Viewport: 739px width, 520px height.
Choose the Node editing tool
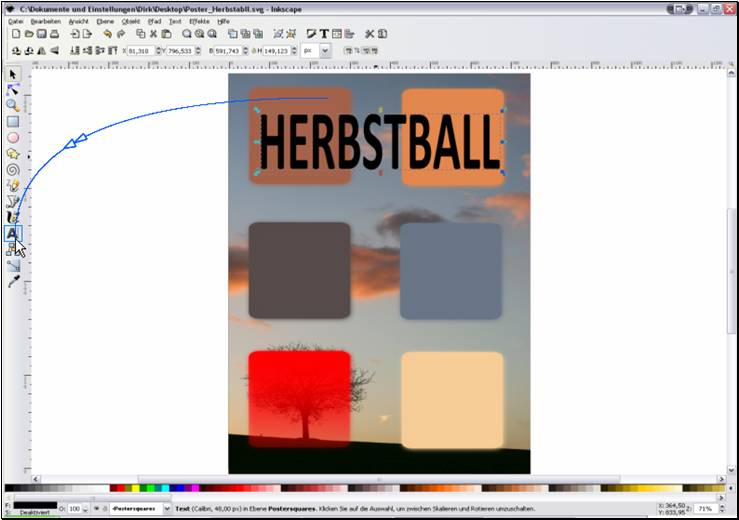click(13, 89)
